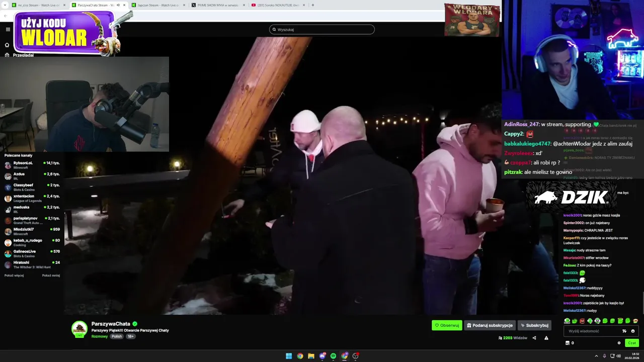The width and height of the screenshot is (644, 362).
Task: Go to the Kick home icon
Action: [7, 45]
